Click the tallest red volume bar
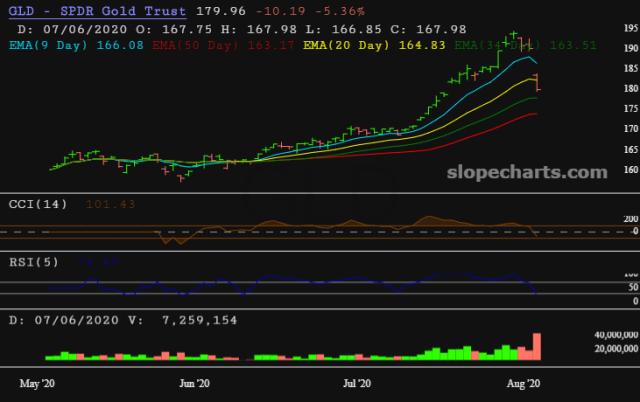The image size is (640, 402). tap(537, 346)
